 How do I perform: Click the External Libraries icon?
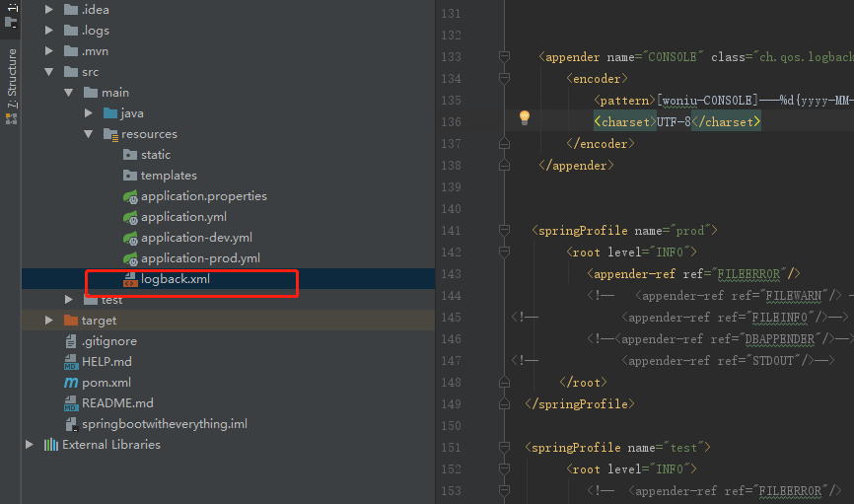pos(51,445)
